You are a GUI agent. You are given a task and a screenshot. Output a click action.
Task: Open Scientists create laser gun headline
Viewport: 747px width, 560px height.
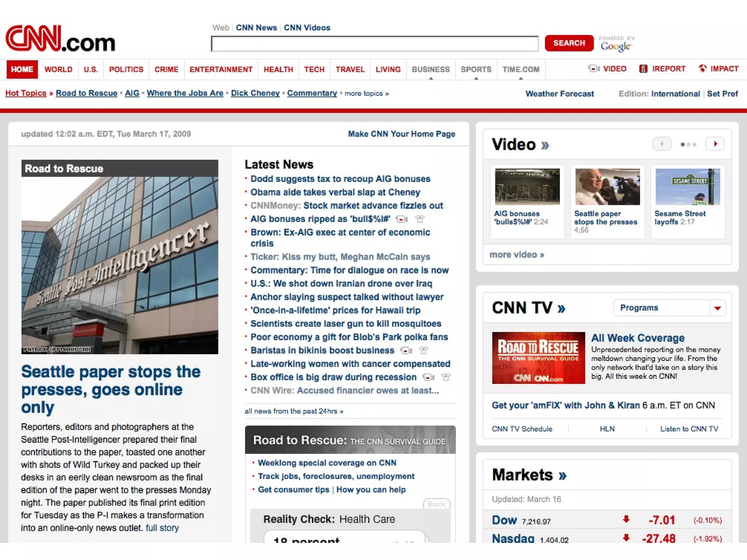(x=346, y=324)
